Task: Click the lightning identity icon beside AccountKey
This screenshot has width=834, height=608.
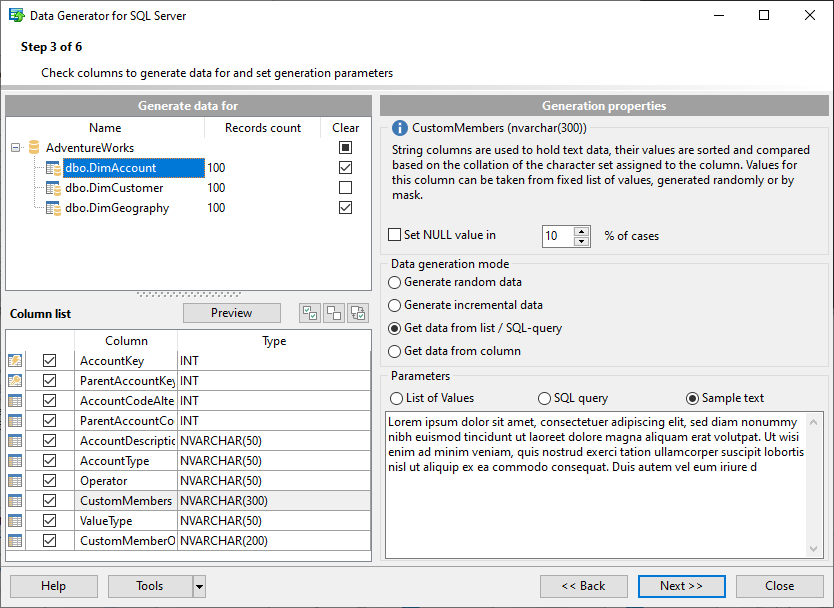Action: pos(14,360)
